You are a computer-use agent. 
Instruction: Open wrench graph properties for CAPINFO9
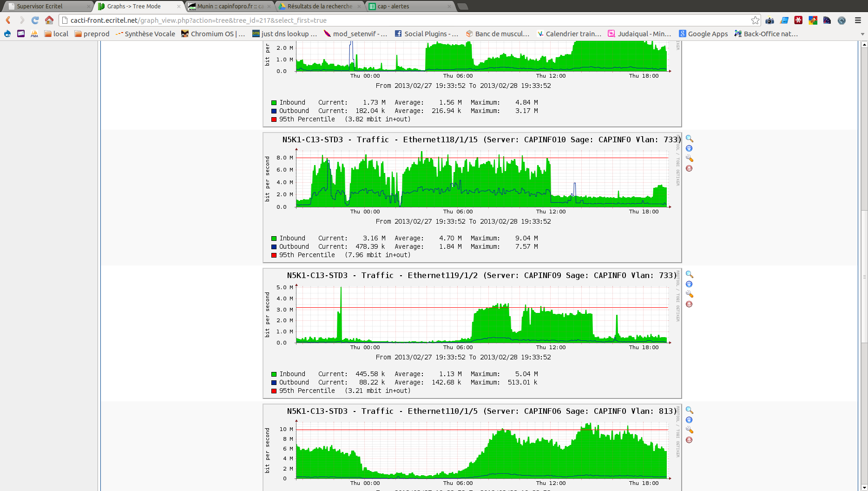(689, 294)
